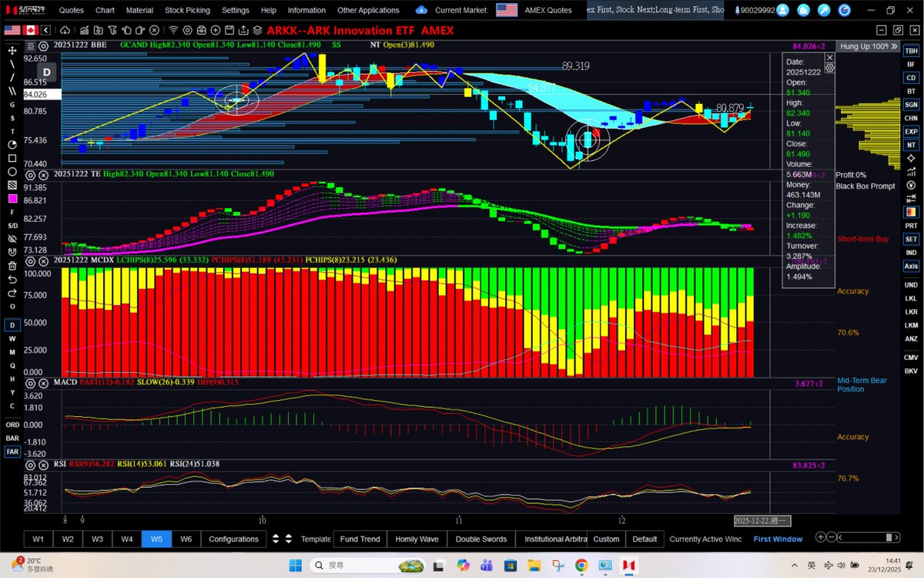Zoom in chart with circled plus button
Viewport: 924px width, 578px height.
click(x=822, y=537)
